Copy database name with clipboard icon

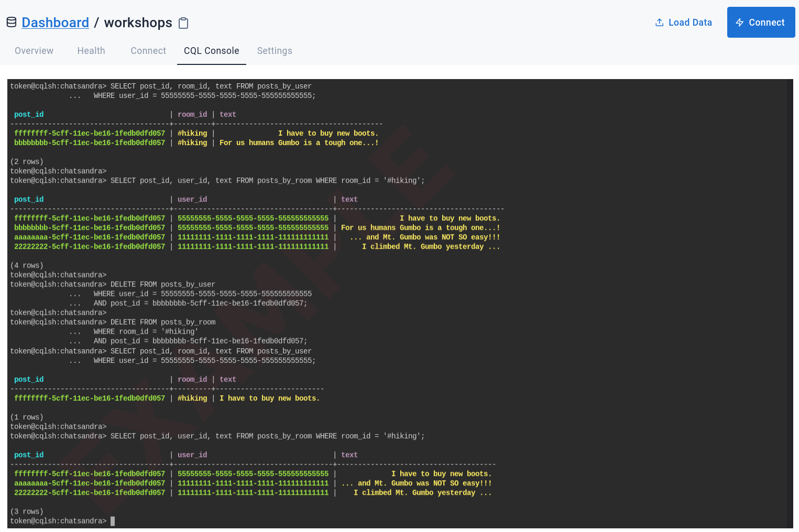tap(183, 23)
